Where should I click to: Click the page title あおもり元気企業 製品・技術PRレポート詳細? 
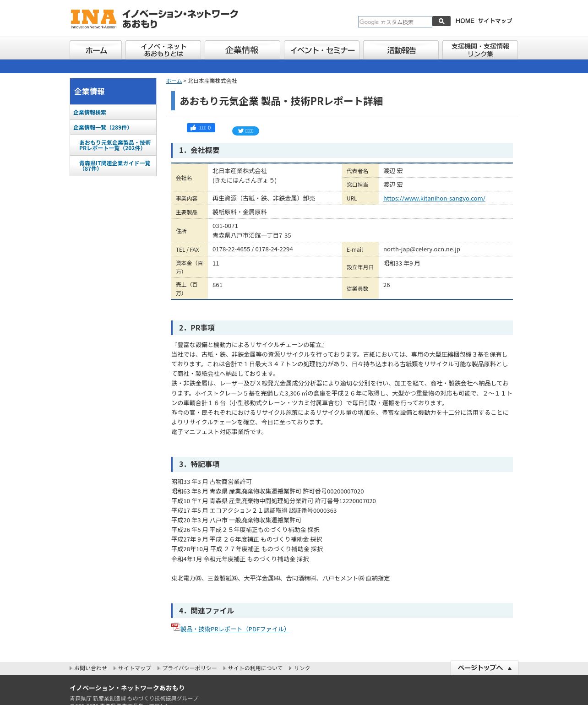tap(281, 101)
